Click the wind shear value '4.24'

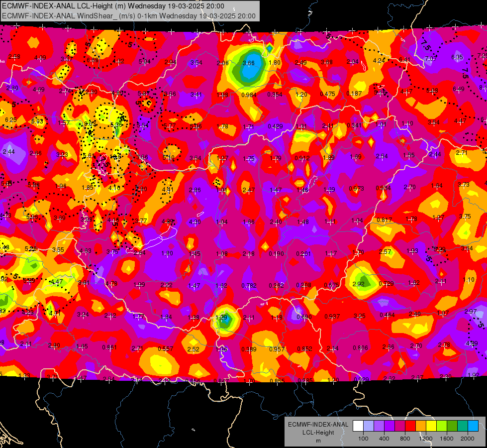[379, 61]
